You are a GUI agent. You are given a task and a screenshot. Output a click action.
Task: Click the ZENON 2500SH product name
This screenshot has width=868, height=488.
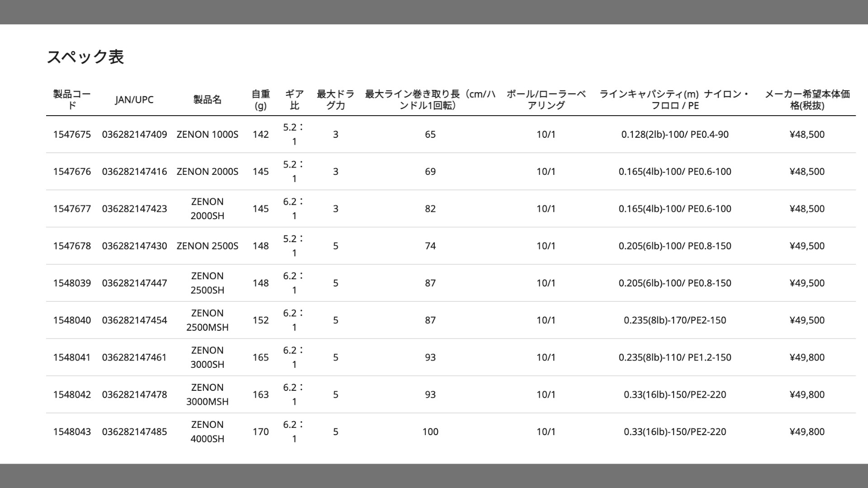pyautogui.click(x=207, y=283)
